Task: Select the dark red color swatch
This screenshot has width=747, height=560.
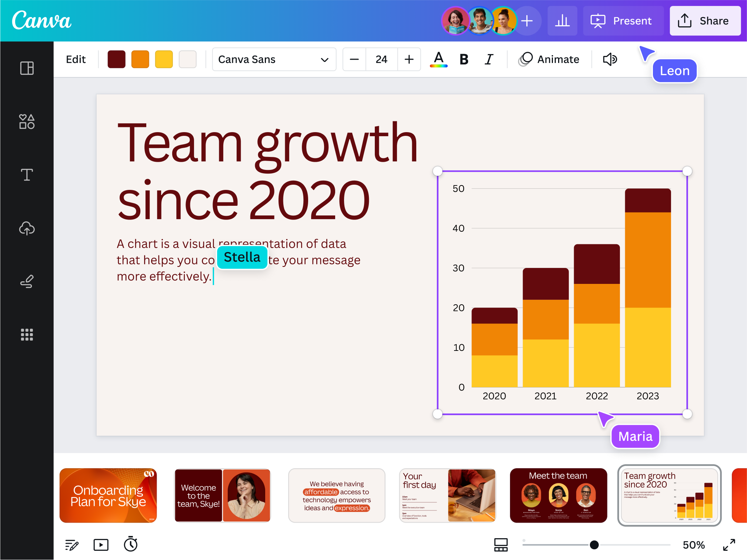Action: pyautogui.click(x=116, y=59)
